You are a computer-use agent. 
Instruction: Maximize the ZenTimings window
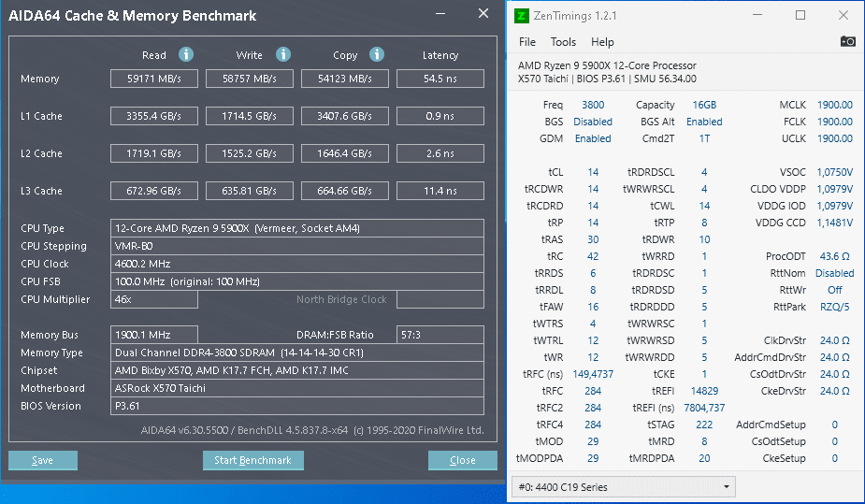click(x=800, y=16)
